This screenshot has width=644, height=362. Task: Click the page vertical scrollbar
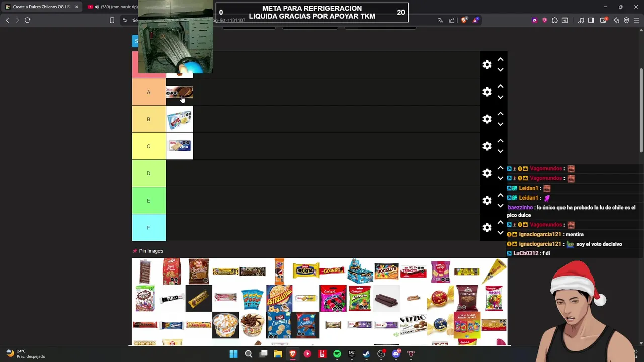click(641, 111)
